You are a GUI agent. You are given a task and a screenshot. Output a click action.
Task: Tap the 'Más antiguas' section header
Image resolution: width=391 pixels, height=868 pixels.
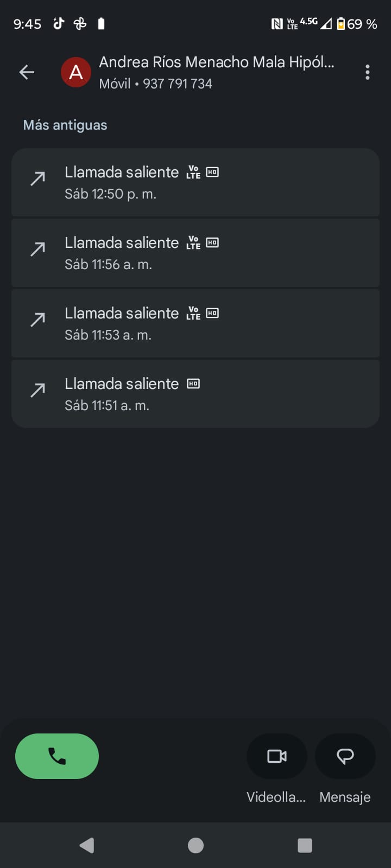pyautogui.click(x=65, y=125)
